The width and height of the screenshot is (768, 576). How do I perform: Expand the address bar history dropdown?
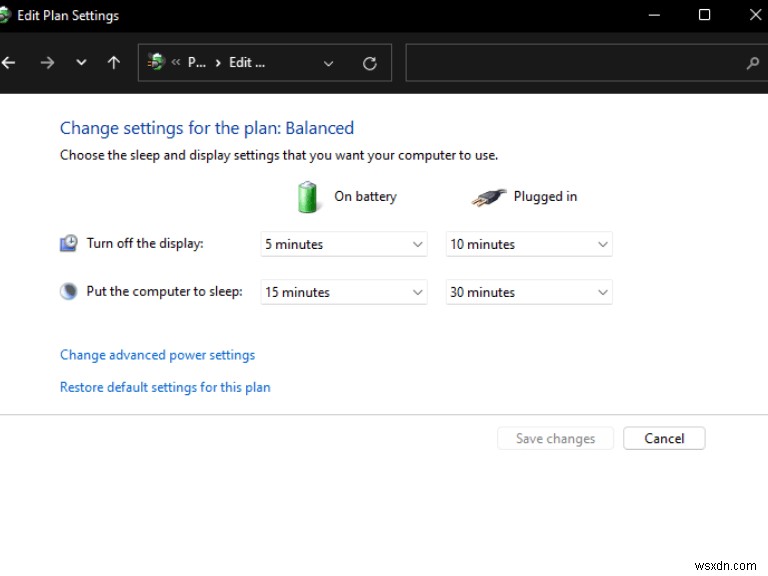tap(329, 63)
